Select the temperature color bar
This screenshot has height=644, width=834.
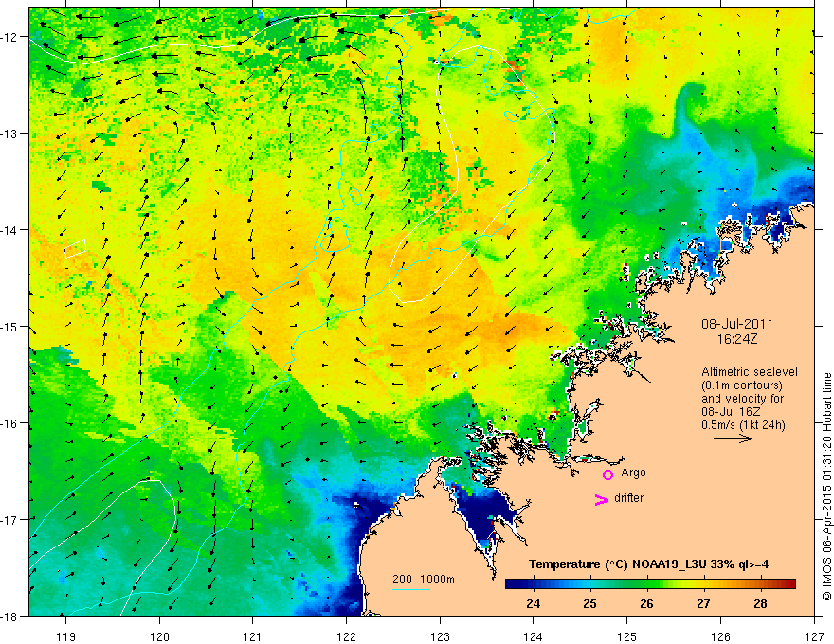(x=650, y=583)
